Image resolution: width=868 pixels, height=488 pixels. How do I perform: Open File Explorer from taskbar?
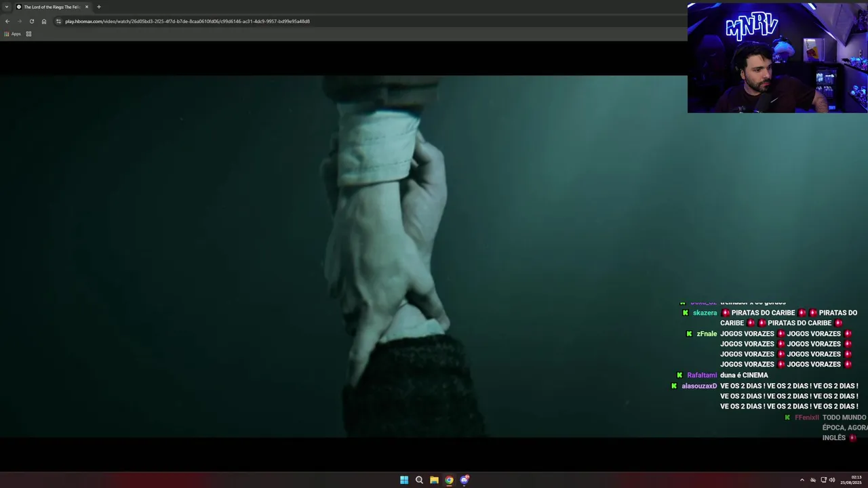434,480
